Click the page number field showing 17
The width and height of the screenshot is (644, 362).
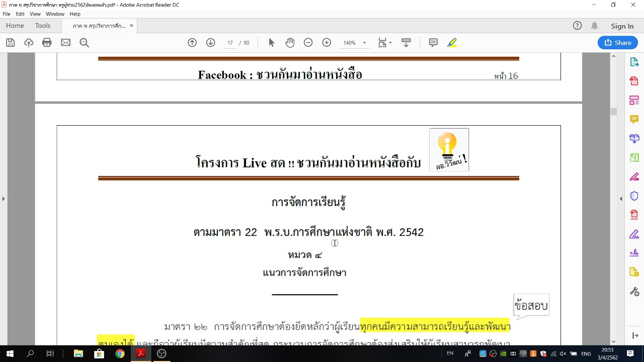[230, 43]
